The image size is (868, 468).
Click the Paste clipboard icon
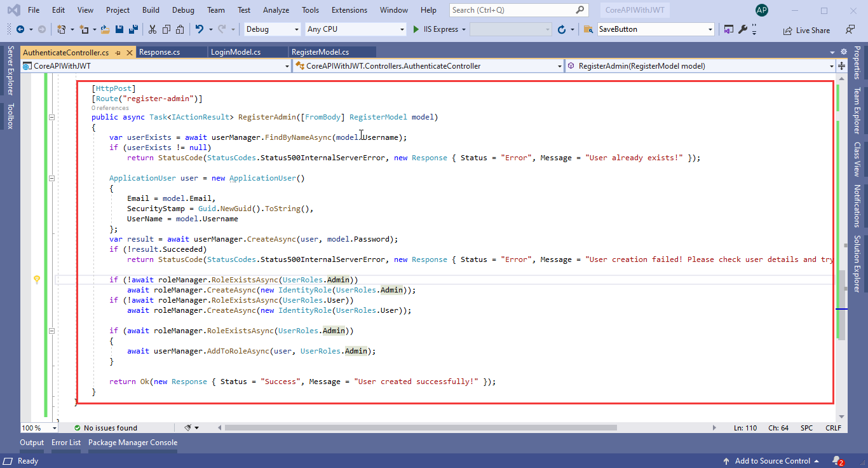180,29
